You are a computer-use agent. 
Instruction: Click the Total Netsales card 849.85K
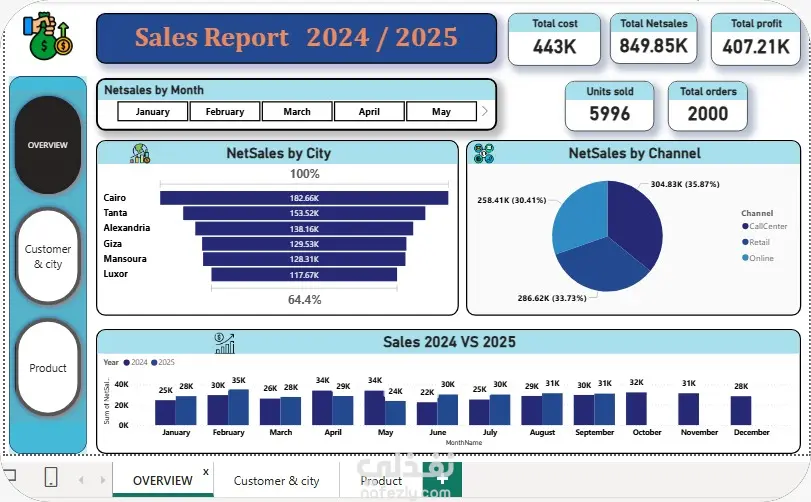tap(654, 39)
